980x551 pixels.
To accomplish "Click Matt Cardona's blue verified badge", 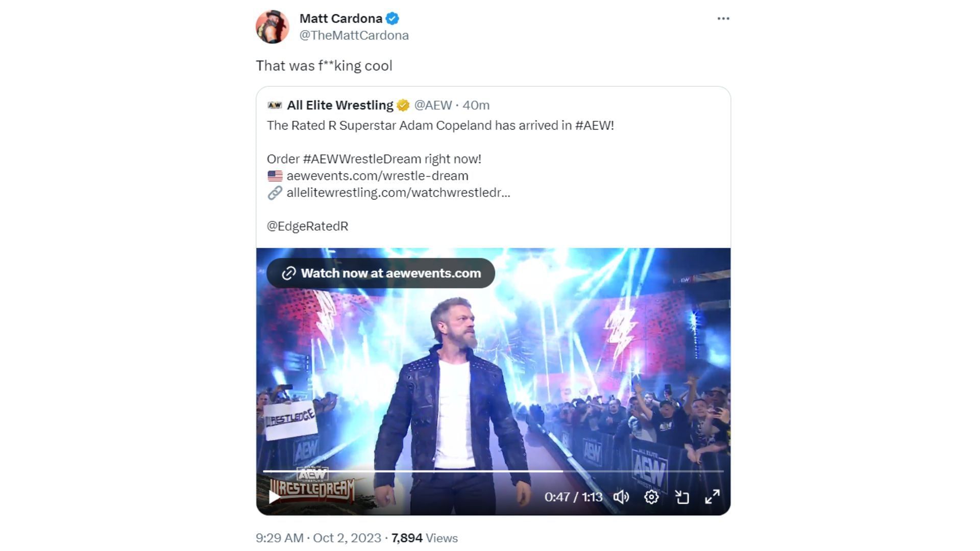I will 393,19.
